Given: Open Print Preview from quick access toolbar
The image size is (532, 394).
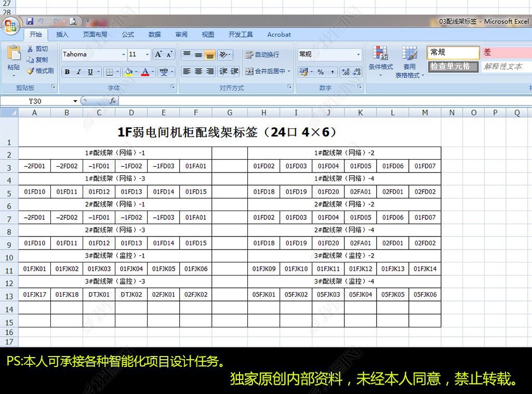Looking at the screenshot, I should click(x=73, y=21).
